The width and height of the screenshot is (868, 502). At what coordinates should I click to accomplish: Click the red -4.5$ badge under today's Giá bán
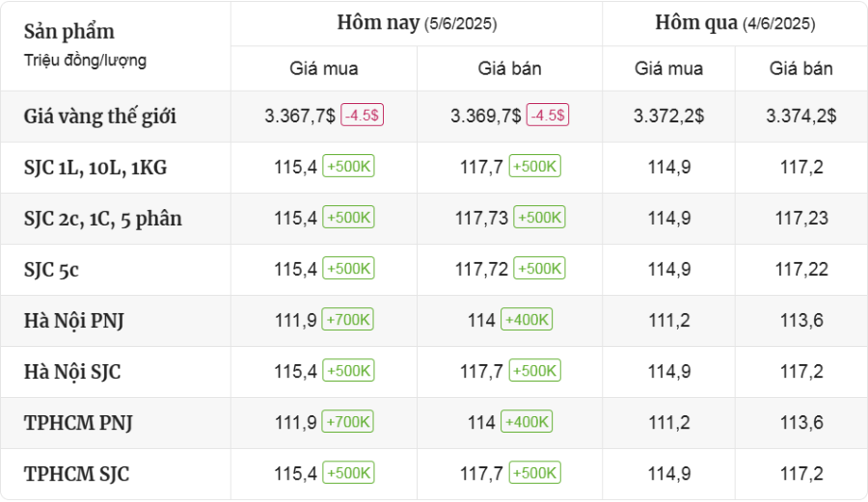548,116
